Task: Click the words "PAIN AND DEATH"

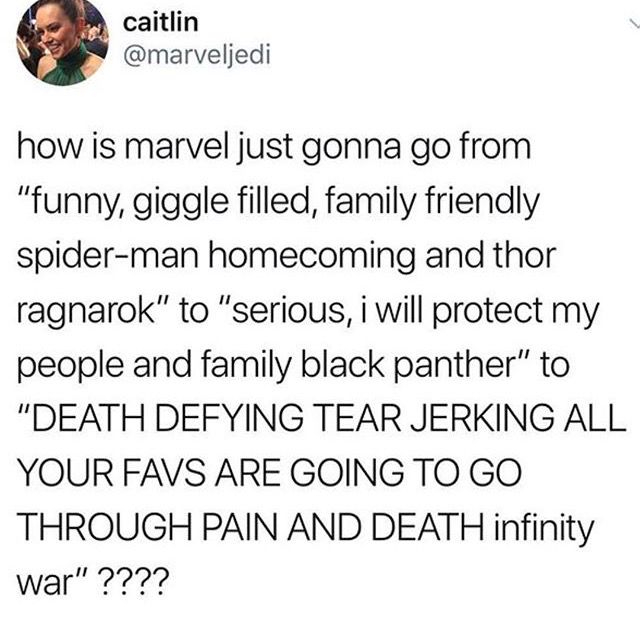Action: 342,527
